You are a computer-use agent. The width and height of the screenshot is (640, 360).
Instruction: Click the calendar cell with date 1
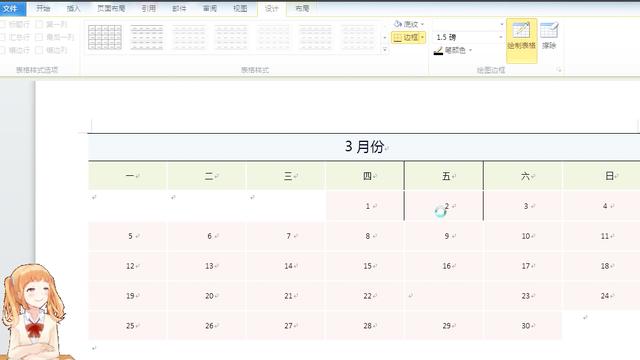pyautogui.click(x=365, y=206)
